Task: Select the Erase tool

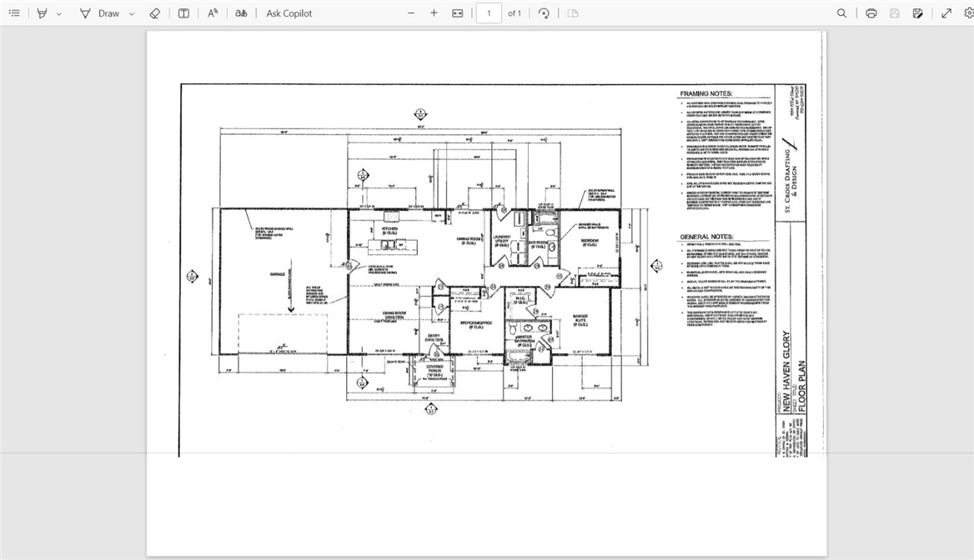Action: tap(154, 13)
